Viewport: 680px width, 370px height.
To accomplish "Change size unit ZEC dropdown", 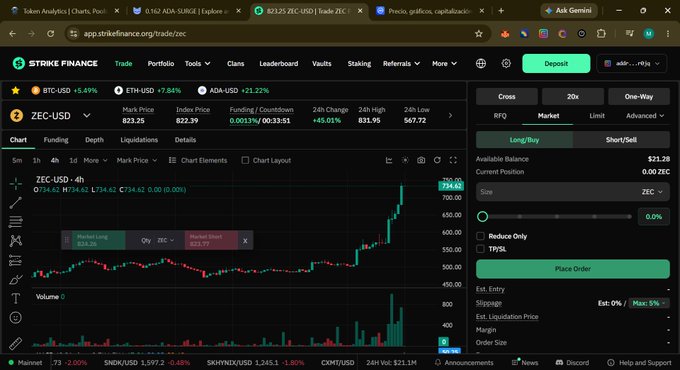I will 652,192.
